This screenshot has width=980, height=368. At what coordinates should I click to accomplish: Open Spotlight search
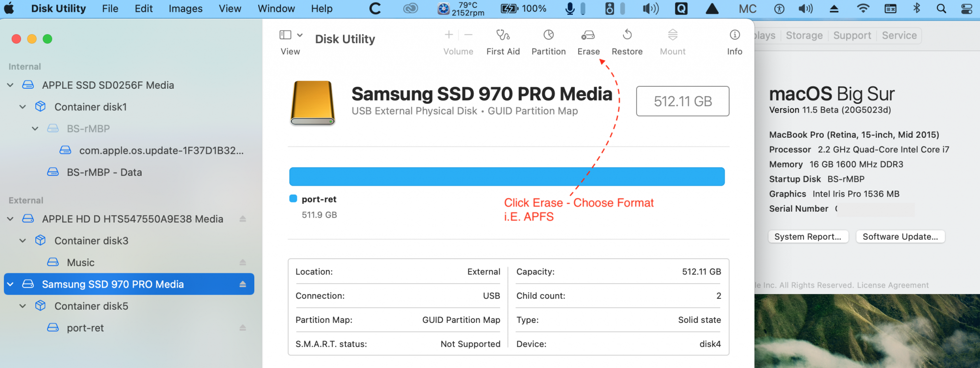click(941, 8)
